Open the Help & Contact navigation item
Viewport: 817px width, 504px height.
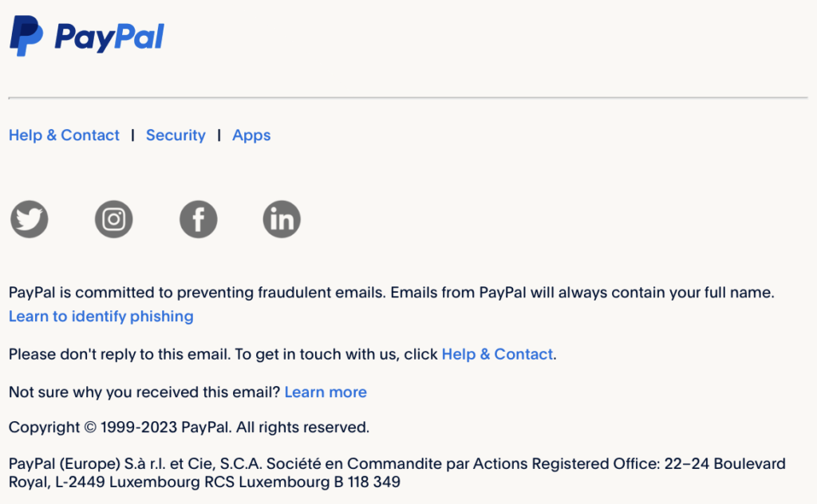click(x=64, y=135)
